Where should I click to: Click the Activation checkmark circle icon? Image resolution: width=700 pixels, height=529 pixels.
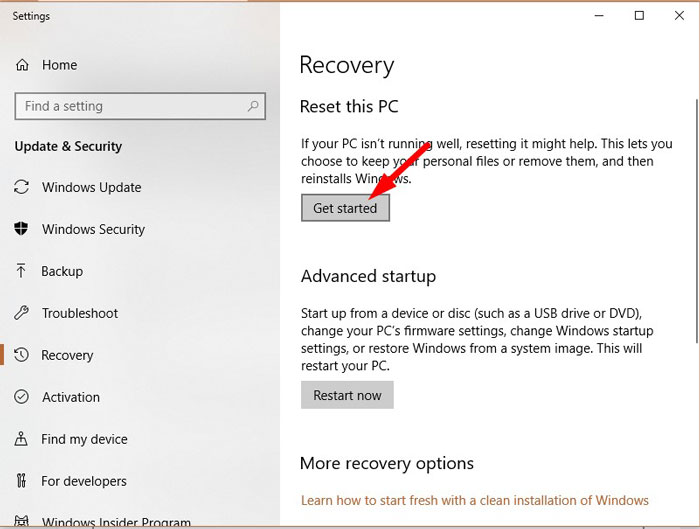coord(21,396)
